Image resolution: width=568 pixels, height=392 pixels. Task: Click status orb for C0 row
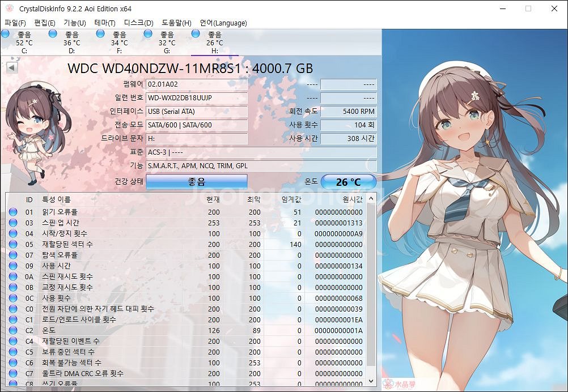[13, 309]
